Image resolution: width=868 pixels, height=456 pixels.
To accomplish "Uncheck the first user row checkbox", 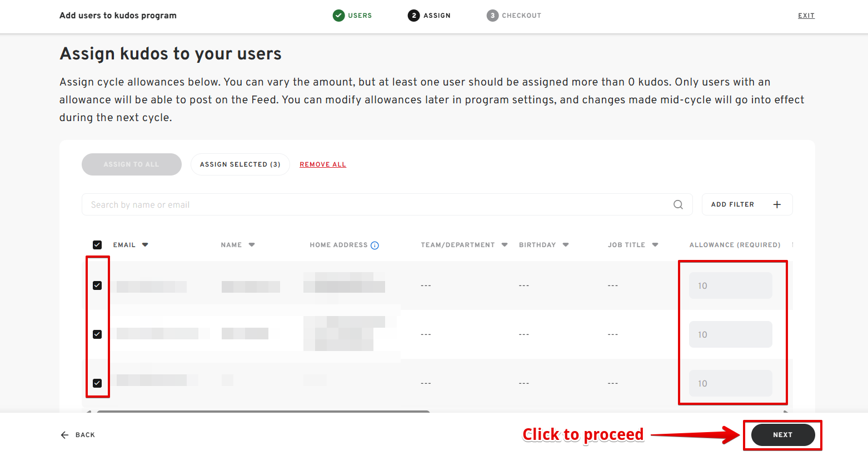I will coord(97,285).
